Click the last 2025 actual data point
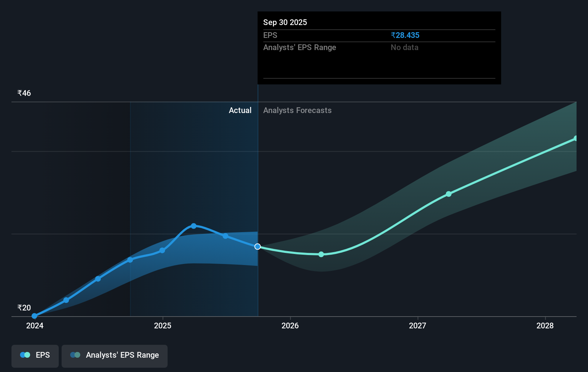 225,236
